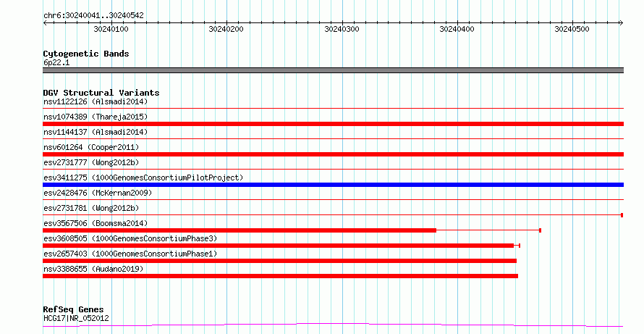Select the esv3608505 red variant bar
This screenshot has width=644, height=334.
coord(278,246)
